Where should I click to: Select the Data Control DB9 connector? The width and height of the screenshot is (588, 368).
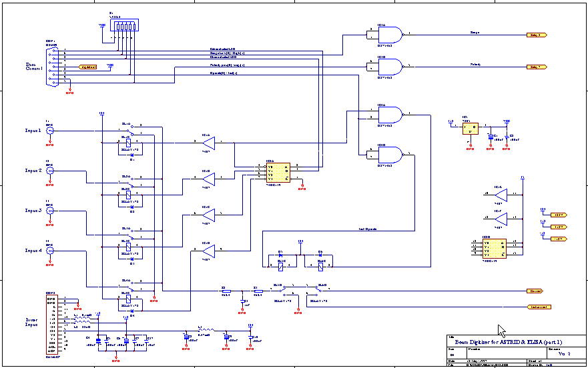click(52, 68)
